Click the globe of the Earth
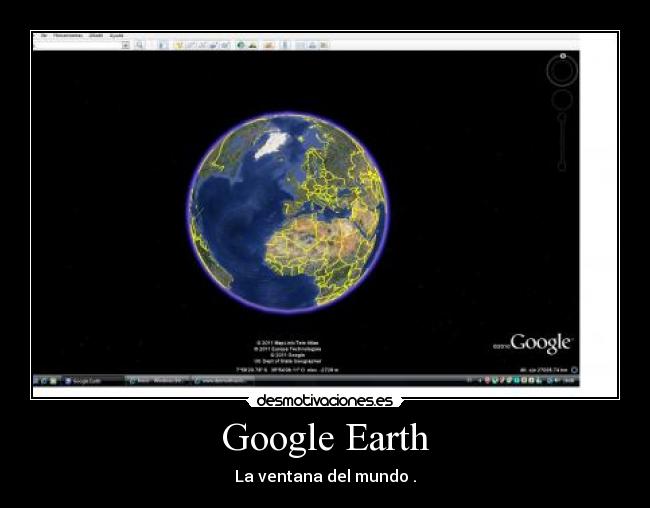 point(289,213)
